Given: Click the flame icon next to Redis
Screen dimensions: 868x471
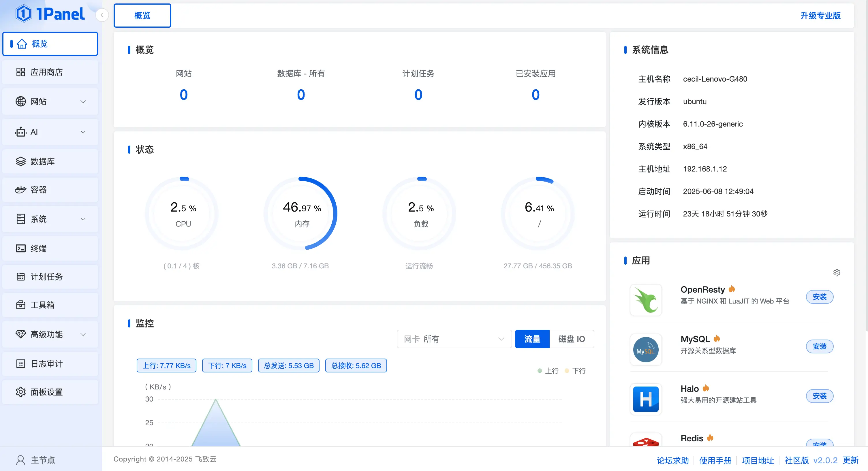Looking at the screenshot, I should (710, 438).
